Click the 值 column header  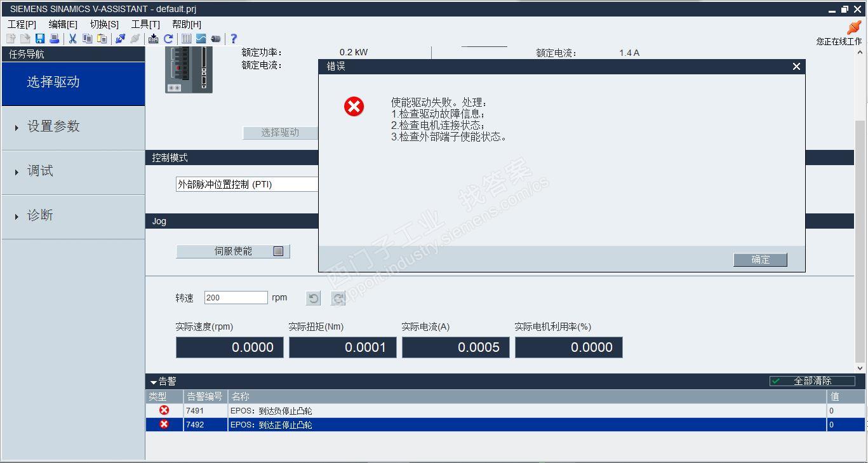pyautogui.click(x=846, y=397)
